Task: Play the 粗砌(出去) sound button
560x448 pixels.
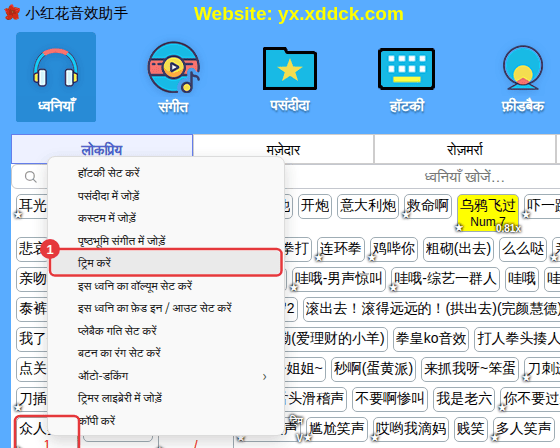Action: click(458, 249)
